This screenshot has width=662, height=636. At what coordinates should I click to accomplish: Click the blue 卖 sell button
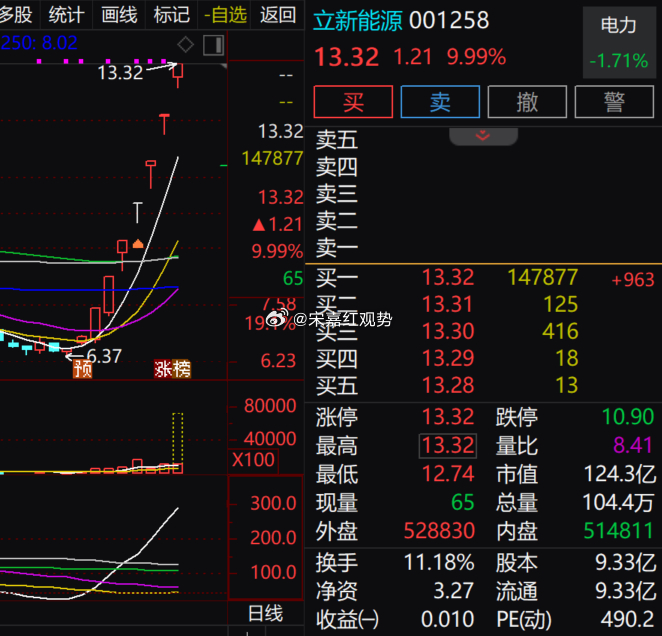click(x=440, y=102)
